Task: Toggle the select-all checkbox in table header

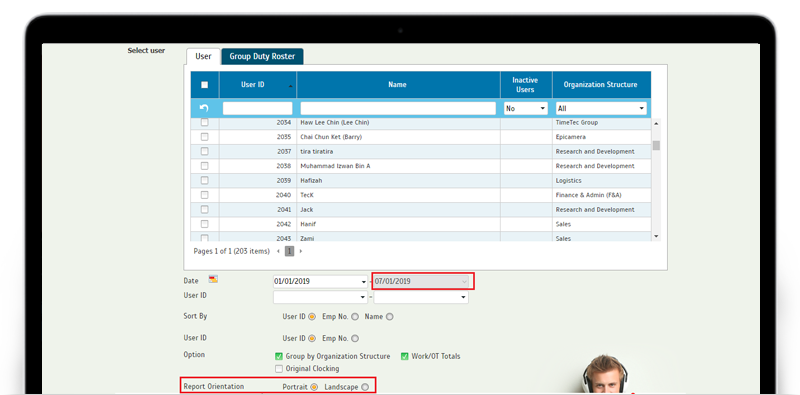Action: (205, 85)
